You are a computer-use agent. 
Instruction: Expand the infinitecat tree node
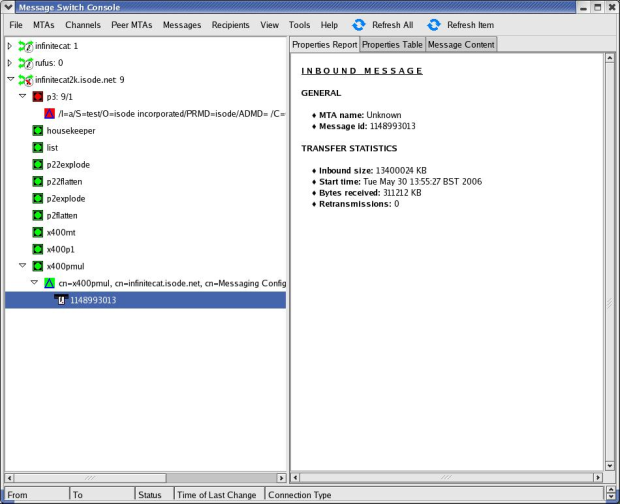(x=10, y=46)
